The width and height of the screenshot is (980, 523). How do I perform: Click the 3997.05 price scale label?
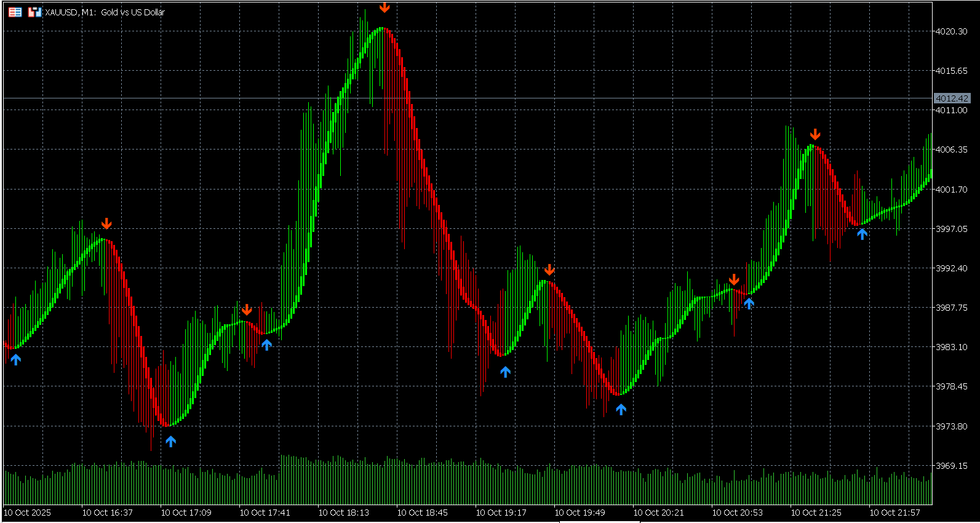pyautogui.click(x=952, y=229)
